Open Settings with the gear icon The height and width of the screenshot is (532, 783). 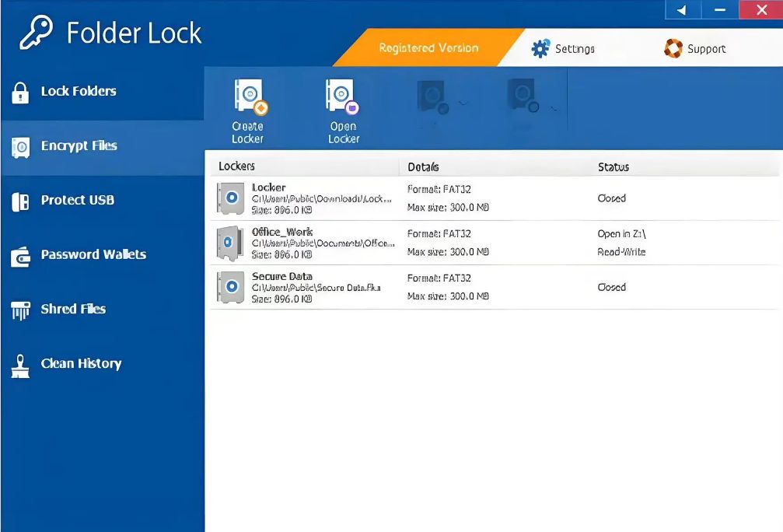[540, 48]
